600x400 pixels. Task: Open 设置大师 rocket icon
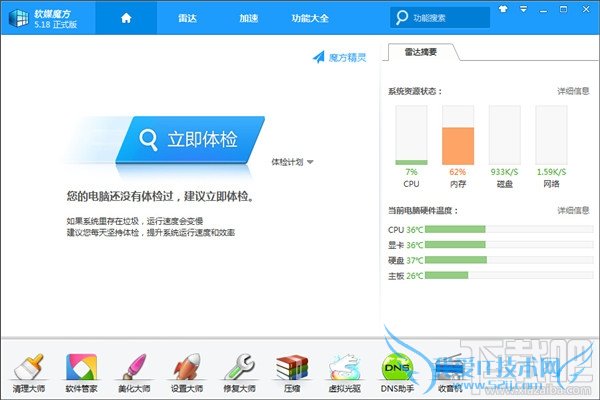point(187,374)
